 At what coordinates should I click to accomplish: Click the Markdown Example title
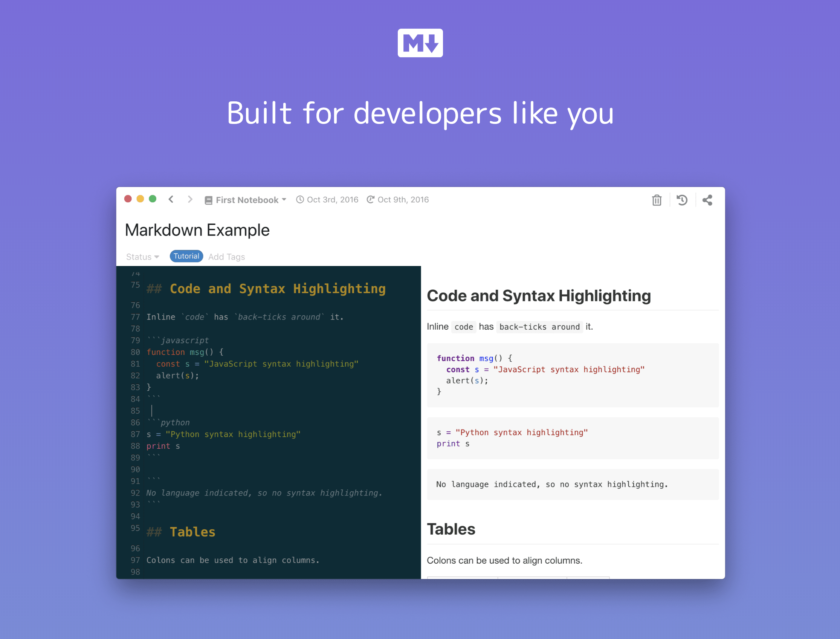(x=197, y=230)
